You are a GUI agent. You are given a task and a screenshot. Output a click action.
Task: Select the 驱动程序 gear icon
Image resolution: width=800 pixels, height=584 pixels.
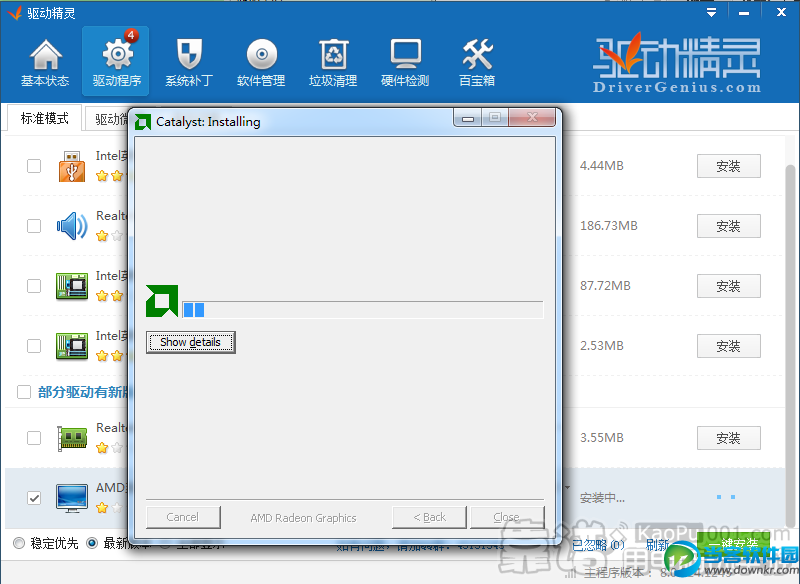(x=118, y=54)
